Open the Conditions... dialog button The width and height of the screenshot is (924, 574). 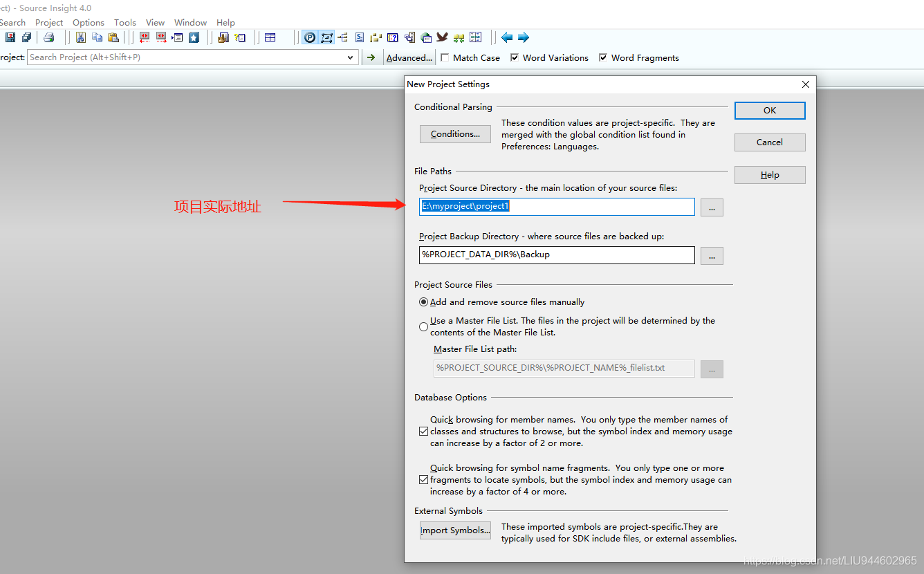point(455,134)
